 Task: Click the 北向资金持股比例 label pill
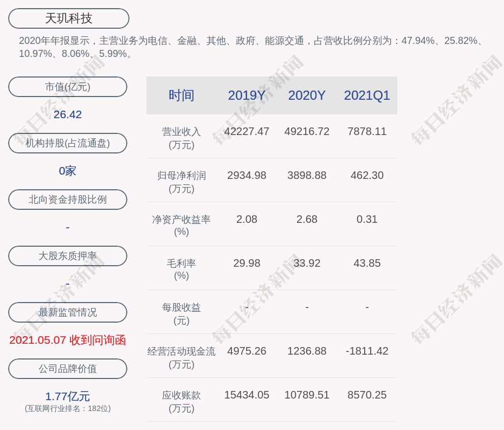point(68,200)
